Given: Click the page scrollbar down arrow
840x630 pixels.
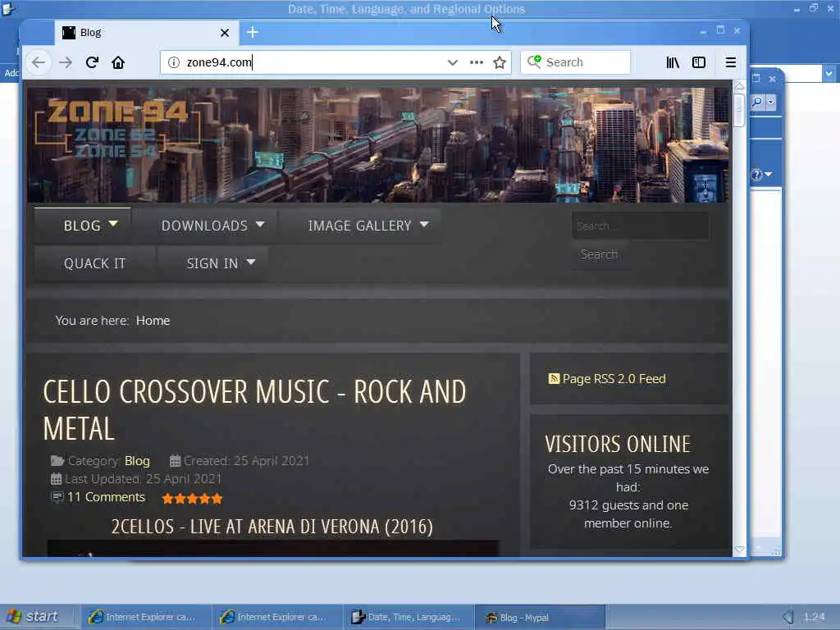Looking at the screenshot, I should (739, 550).
